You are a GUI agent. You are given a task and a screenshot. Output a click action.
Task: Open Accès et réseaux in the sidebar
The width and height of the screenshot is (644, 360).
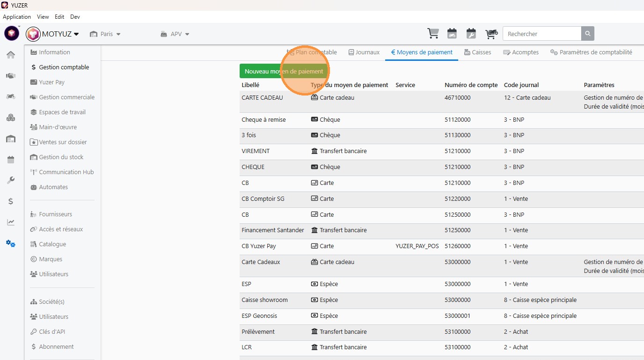[x=56, y=229]
